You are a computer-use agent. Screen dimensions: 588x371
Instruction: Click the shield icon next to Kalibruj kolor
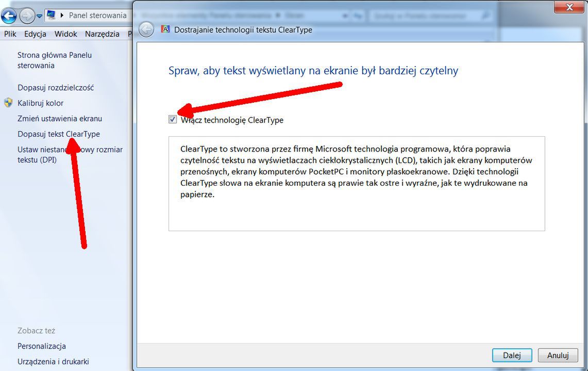point(8,103)
